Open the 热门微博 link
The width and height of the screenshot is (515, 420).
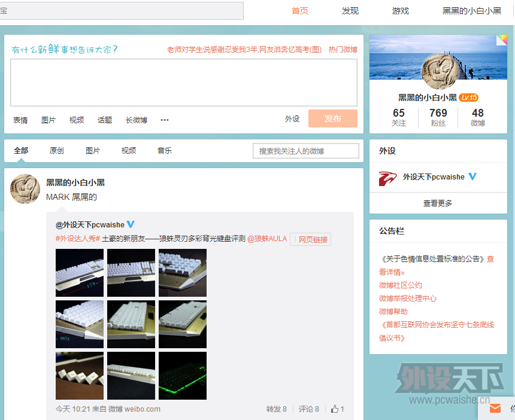point(343,50)
